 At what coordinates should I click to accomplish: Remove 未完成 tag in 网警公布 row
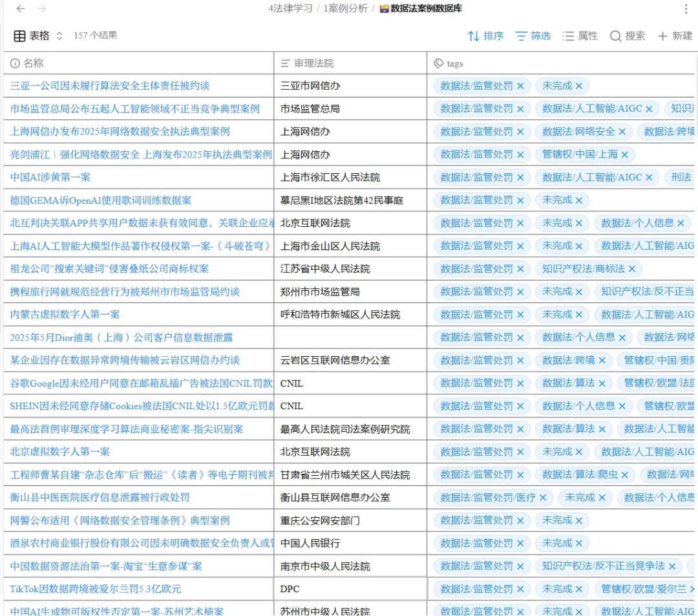578,520
